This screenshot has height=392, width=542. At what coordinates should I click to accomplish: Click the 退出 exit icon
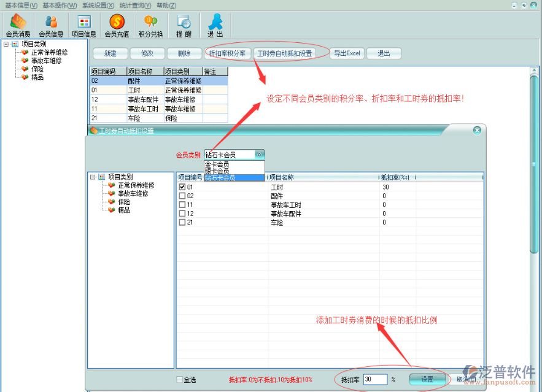point(215,26)
